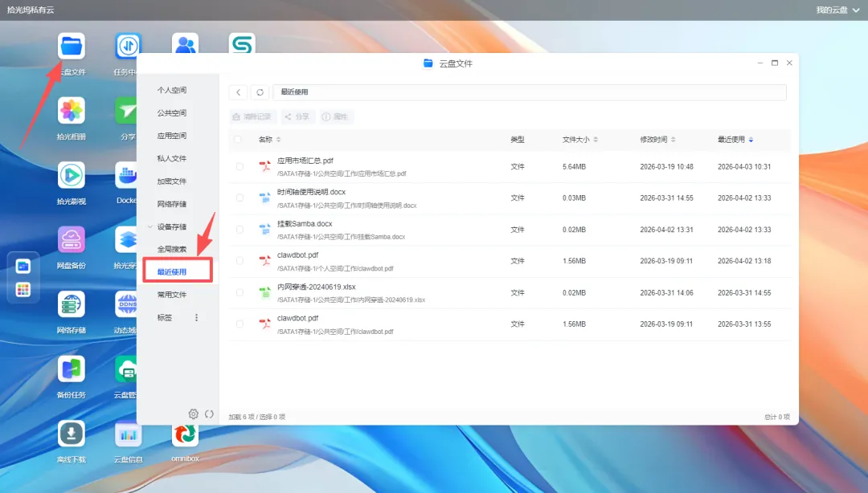Open the DDNS 动态域名 desktop icon
The width and height of the screenshot is (868, 493).
(126, 304)
